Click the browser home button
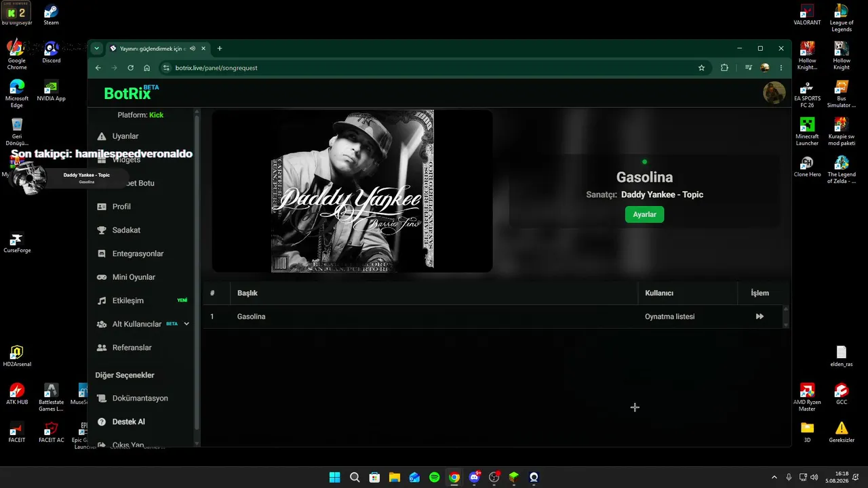Screen dimensions: 868x488 [x=146, y=68]
